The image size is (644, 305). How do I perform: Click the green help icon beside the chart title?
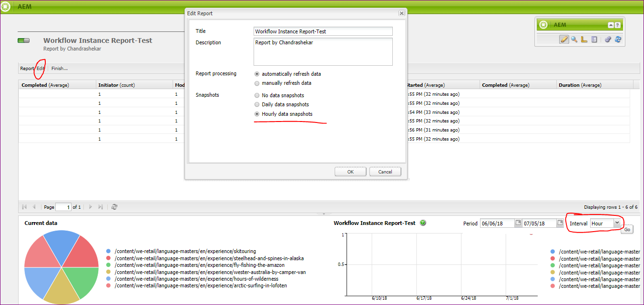pos(423,223)
